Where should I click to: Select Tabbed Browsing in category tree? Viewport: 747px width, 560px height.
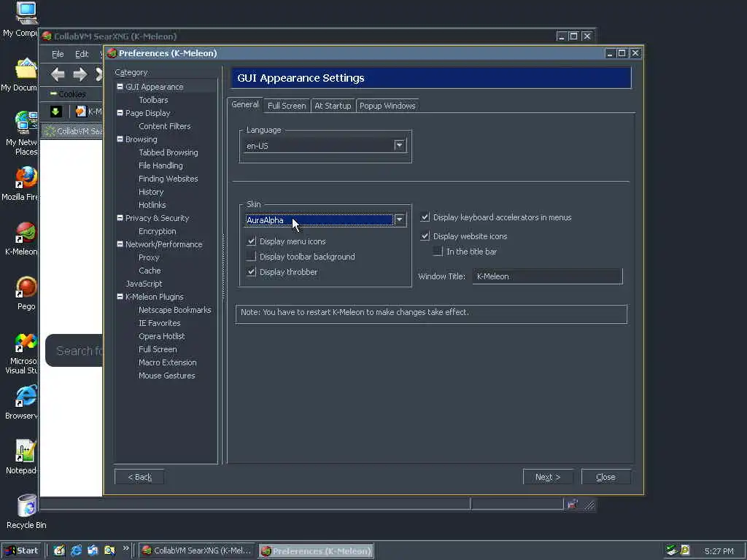pos(169,152)
